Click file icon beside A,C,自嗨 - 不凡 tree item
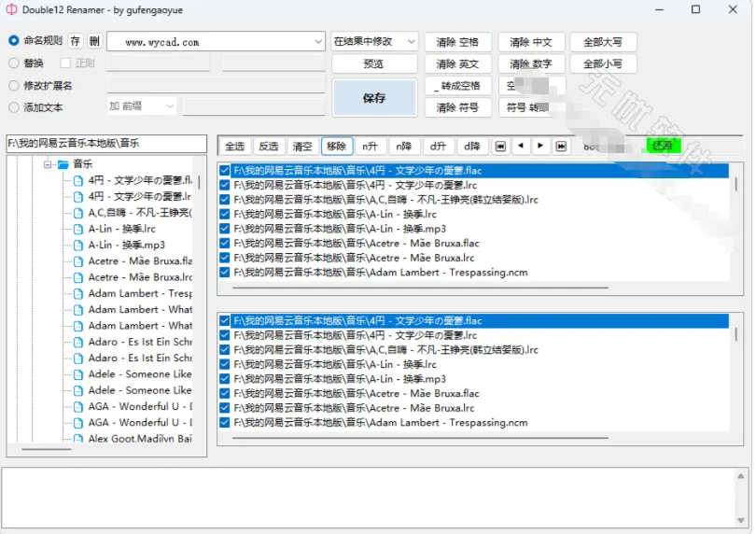This screenshot has width=756, height=534. [x=78, y=213]
